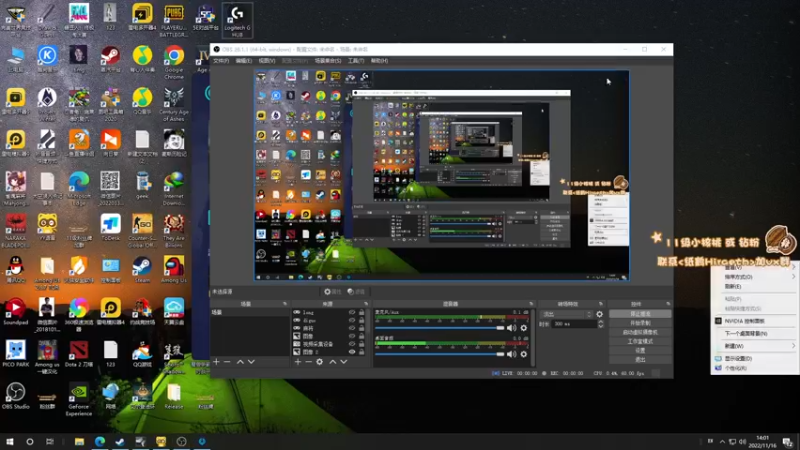Click the taskbar clock showing 14:01

[x=762, y=441]
